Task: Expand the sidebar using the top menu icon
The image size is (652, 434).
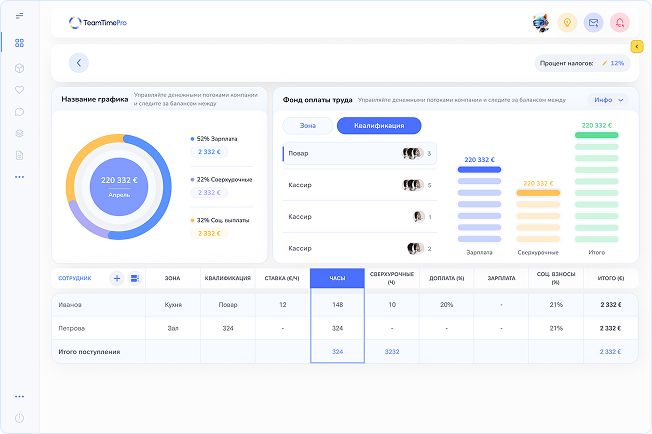Action: point(19,16)
